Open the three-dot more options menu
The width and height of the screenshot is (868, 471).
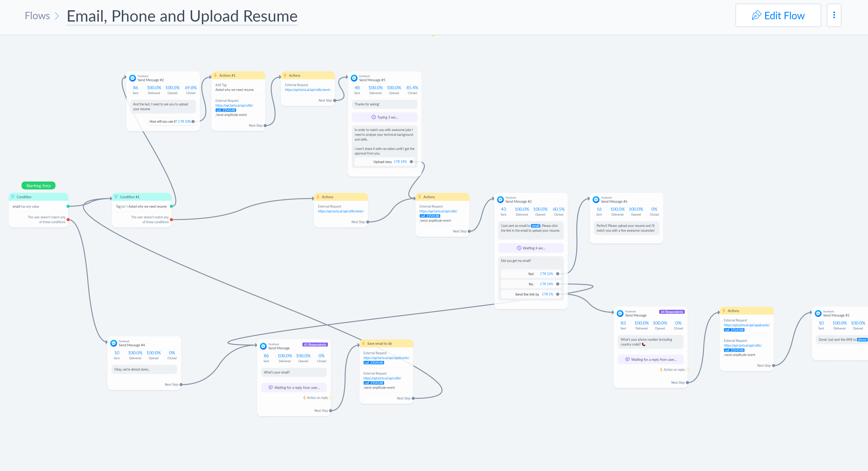[x=834, y=15]
